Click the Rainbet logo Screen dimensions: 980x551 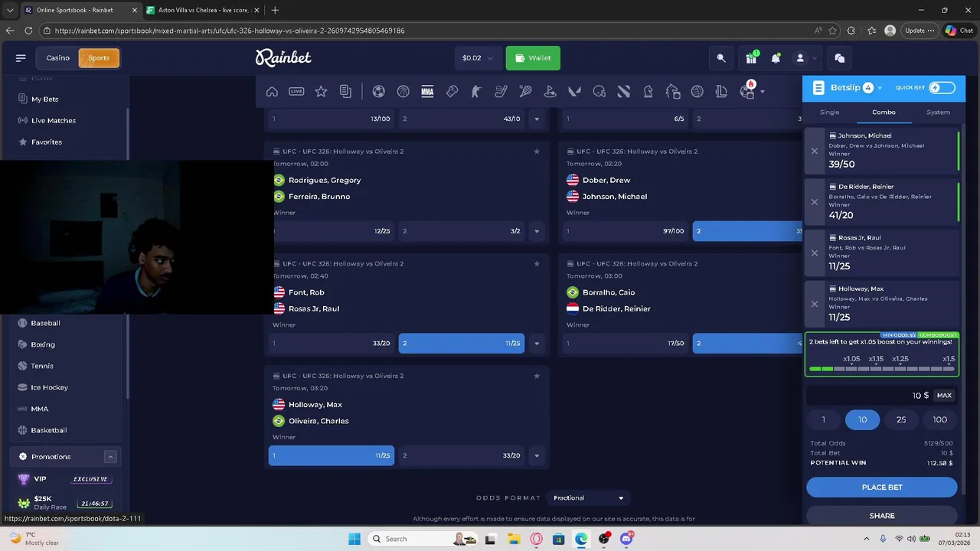[x=283, y=58]
